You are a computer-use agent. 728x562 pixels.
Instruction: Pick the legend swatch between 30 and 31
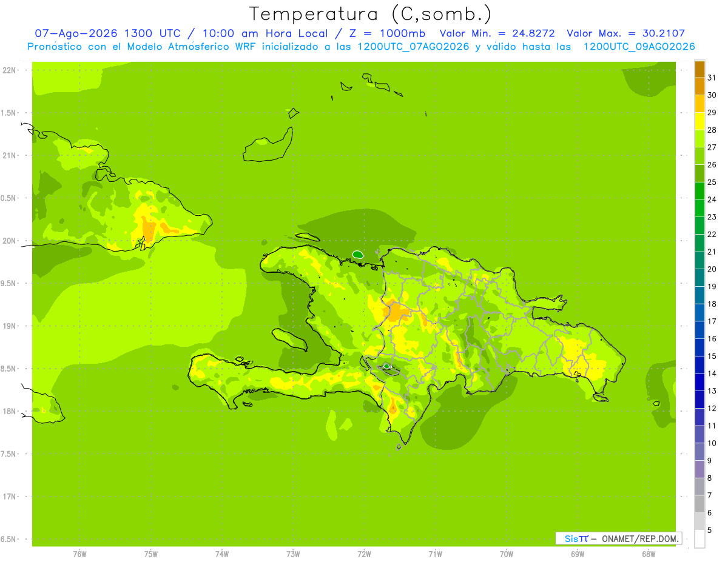(x=699, y=86)
